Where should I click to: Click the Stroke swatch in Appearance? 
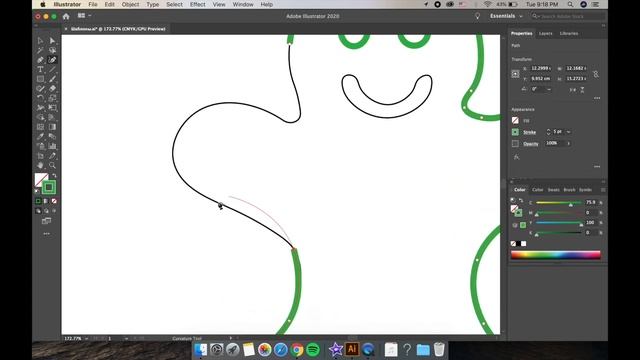(x=515, y=132)
